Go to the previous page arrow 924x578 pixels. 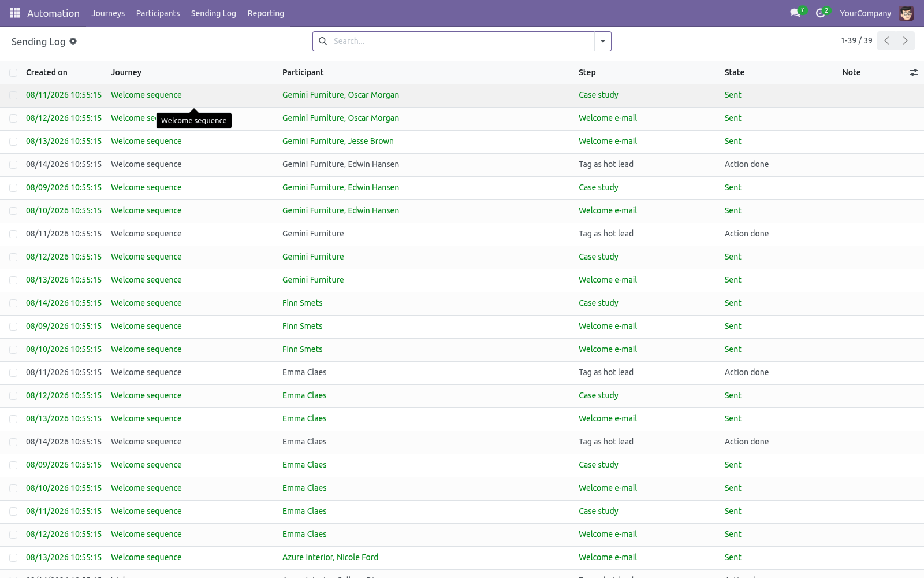[886, 40]
